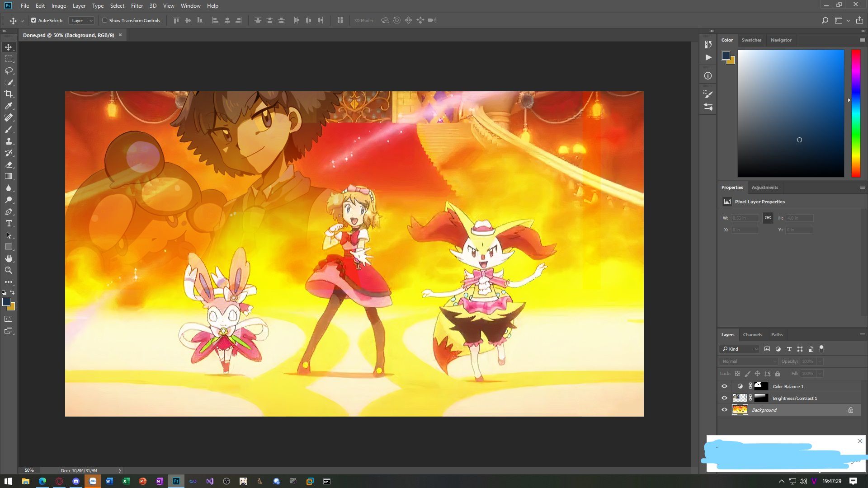868x488 pixels.
Task: Toggle filter for adjustment layers
Action: [x=778, y=349]
